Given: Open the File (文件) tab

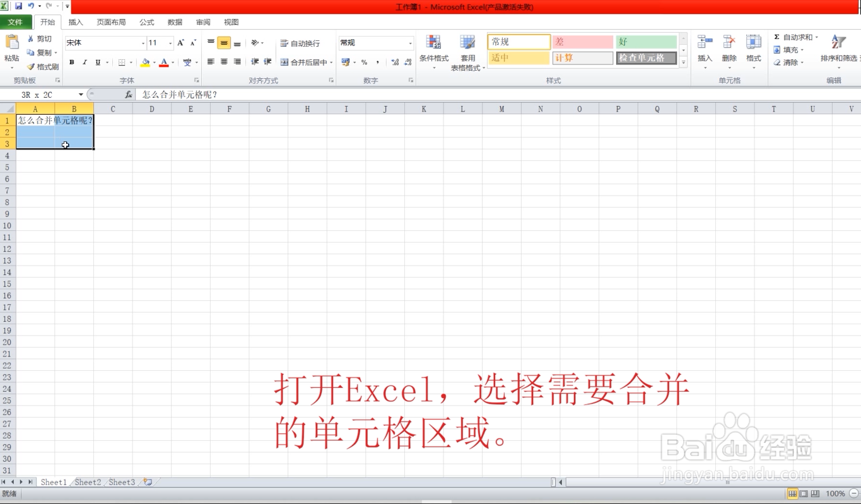Looking at the screenshot, I should click(x=15, y=22).
